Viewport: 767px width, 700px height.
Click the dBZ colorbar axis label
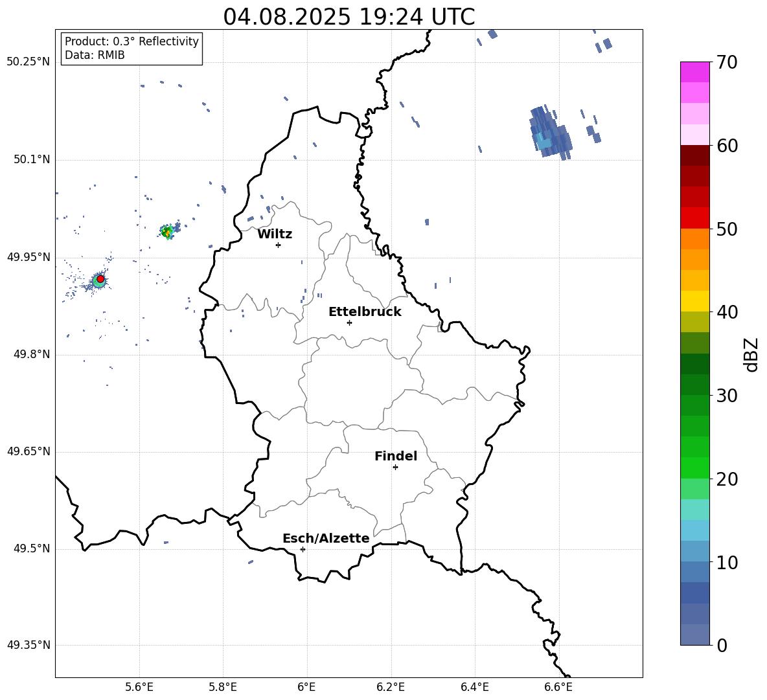point(752,354)
